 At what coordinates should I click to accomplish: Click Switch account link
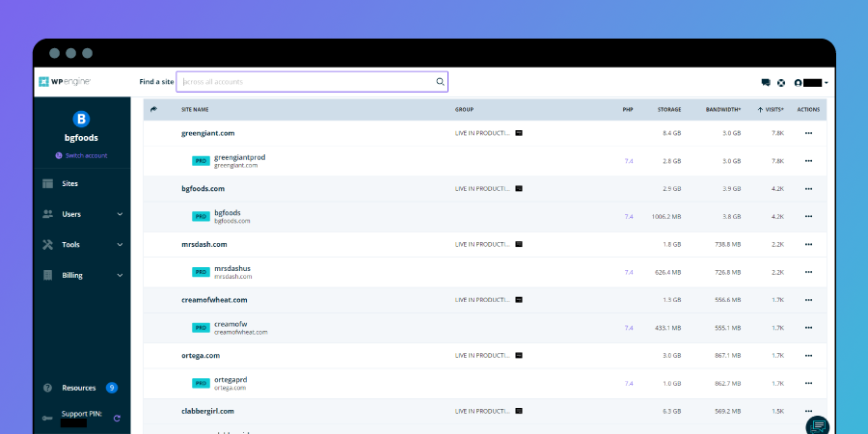pyautogui.click(x=81, y=155)
